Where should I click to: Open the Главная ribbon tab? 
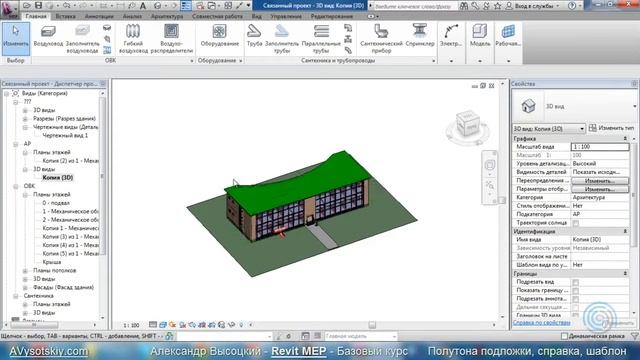[36, 16]
